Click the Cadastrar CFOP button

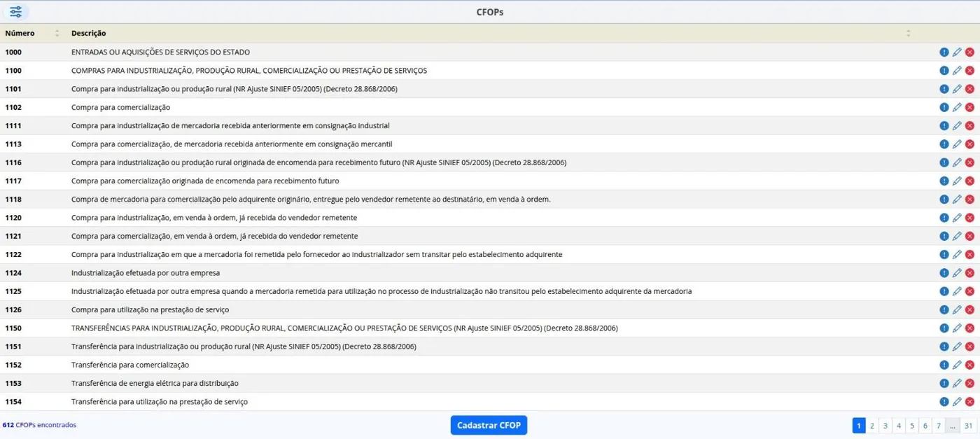(x=489, y=425)
